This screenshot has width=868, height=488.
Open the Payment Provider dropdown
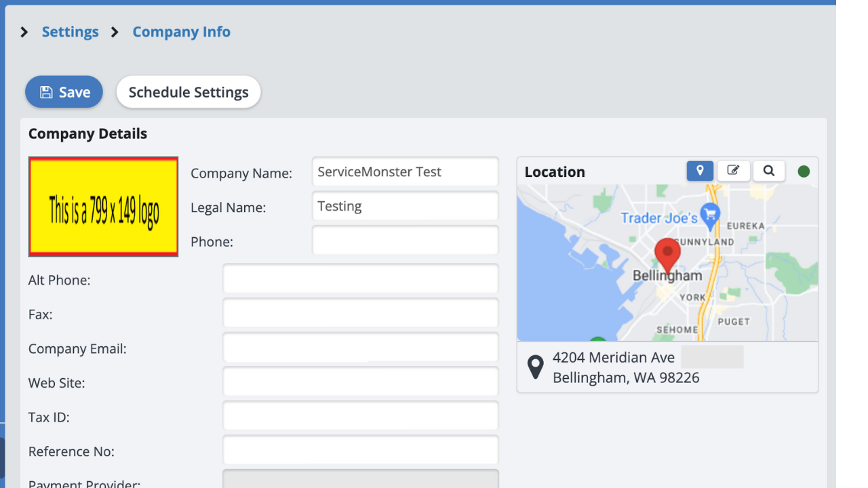tap(360, 479)
